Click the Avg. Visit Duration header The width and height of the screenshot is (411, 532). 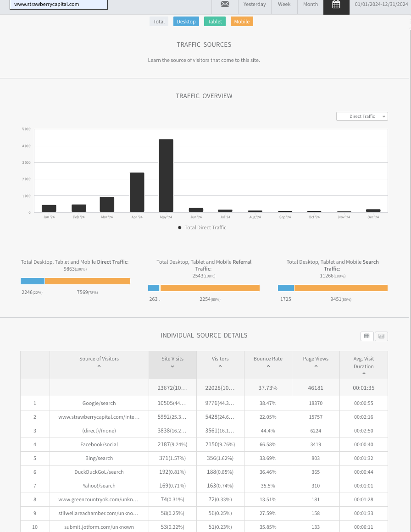click(x=363, y=365)
